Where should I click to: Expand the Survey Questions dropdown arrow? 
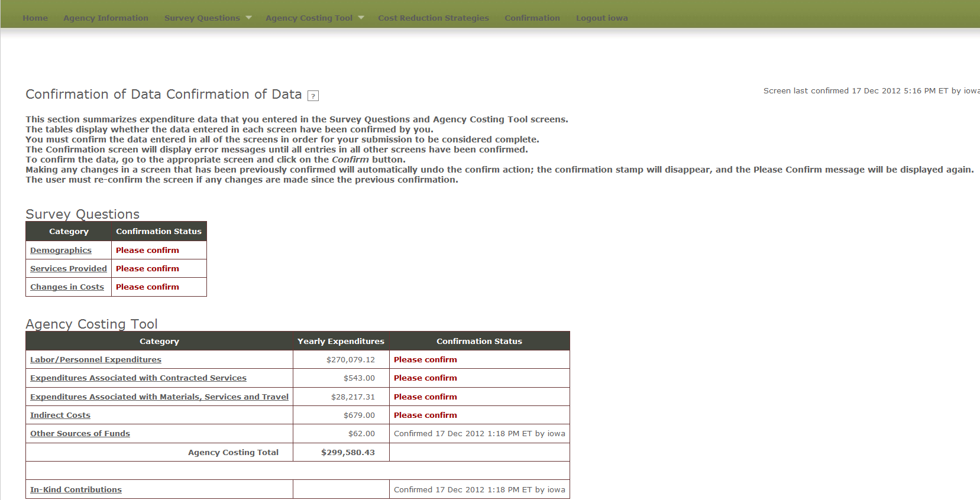click(x=249, y=18)
